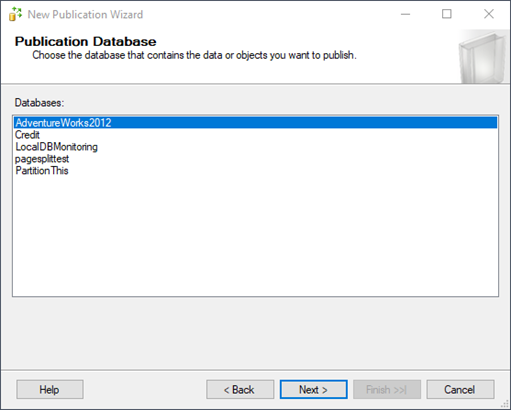The width and height of the screenshot is (511, 410).
Task: Click the window resize grip
Action: point(505,404)
